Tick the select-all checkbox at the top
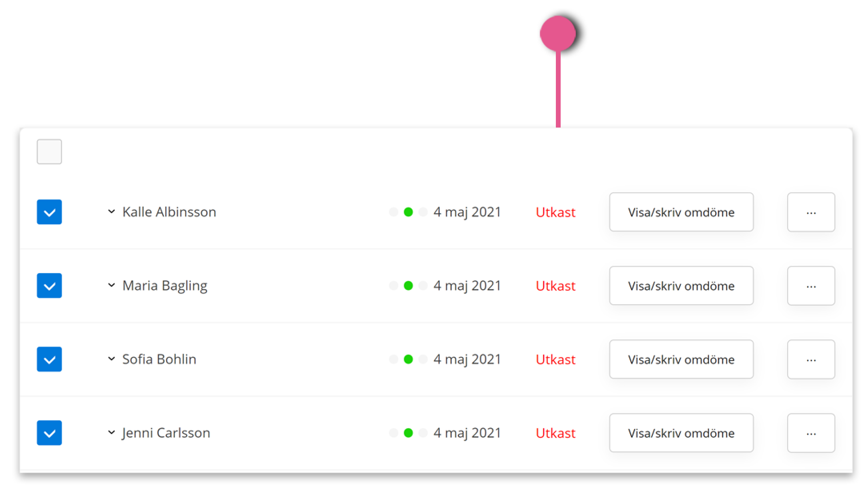868x485 pixels. coord(49,152)
